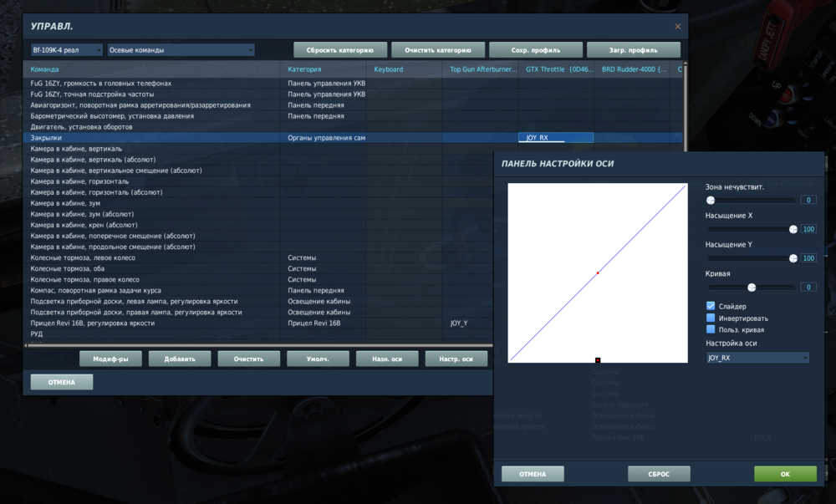Click the Назн. оси button

(x=387, y=359)
